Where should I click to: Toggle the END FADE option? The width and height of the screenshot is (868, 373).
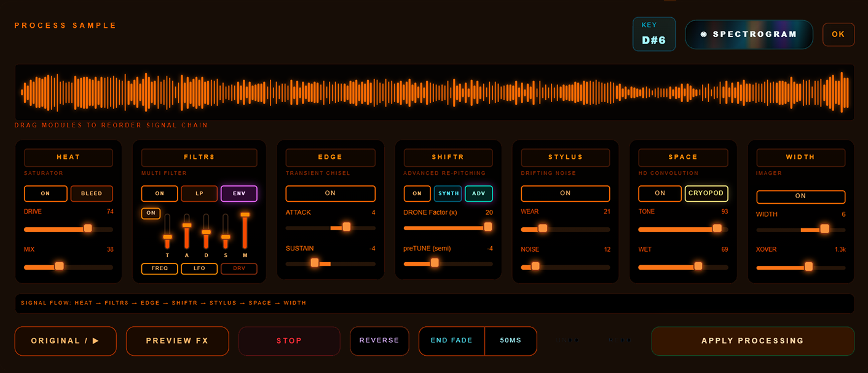(452, 341)
